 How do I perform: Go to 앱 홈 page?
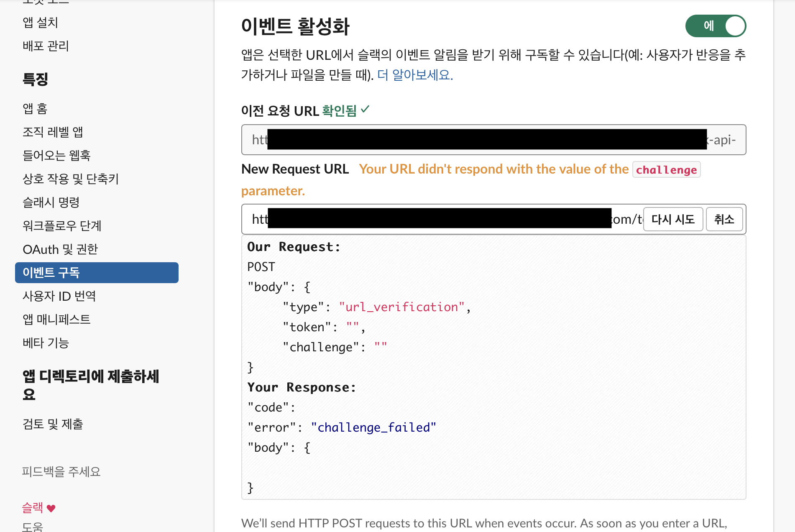pyautogui.click(x=35, y=109)
